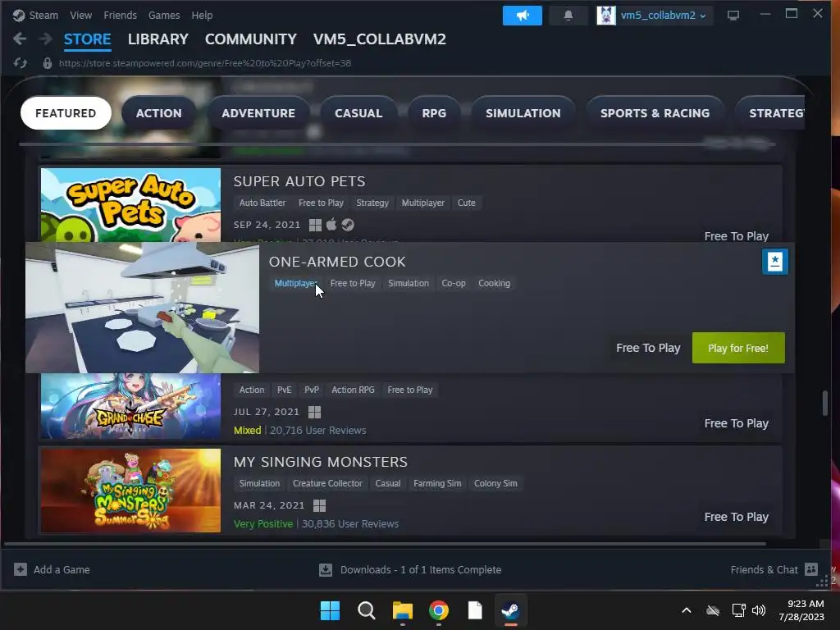Click the Windows icon beside MAR 24, 2021
Image resolution: width=840 pixels, height=630 pixels.
click(319, 505)
